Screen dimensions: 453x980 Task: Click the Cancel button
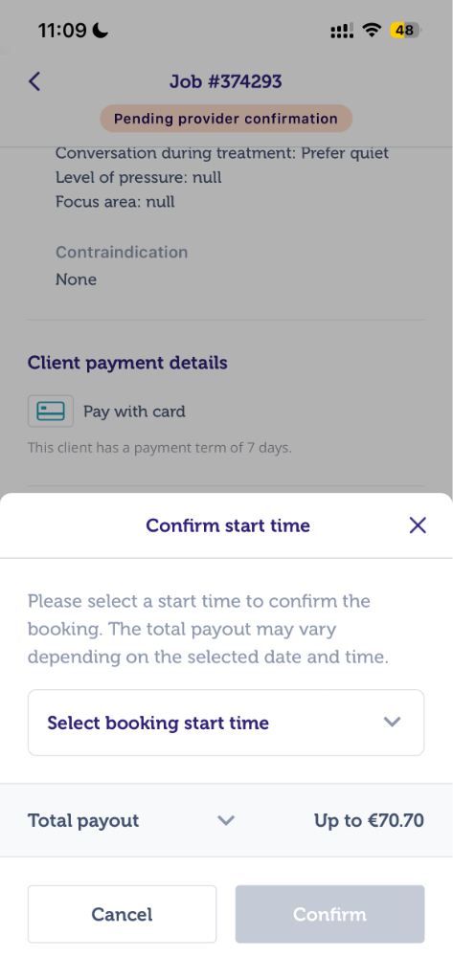click(122, 914)
